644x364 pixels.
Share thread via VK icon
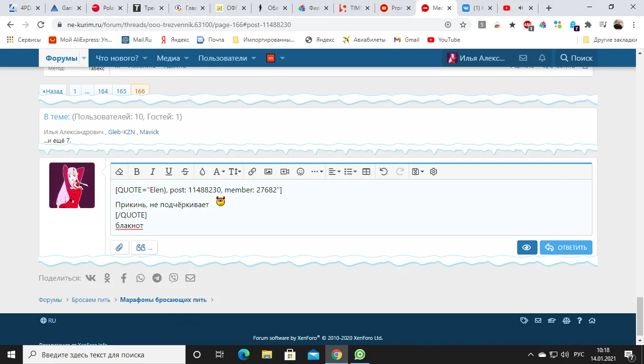[90, 278]
